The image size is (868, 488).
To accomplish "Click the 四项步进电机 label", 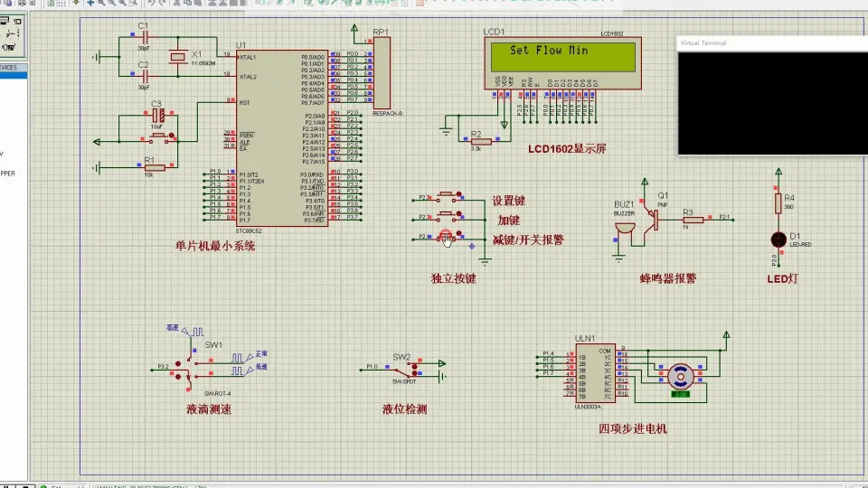I will (633, 428).
